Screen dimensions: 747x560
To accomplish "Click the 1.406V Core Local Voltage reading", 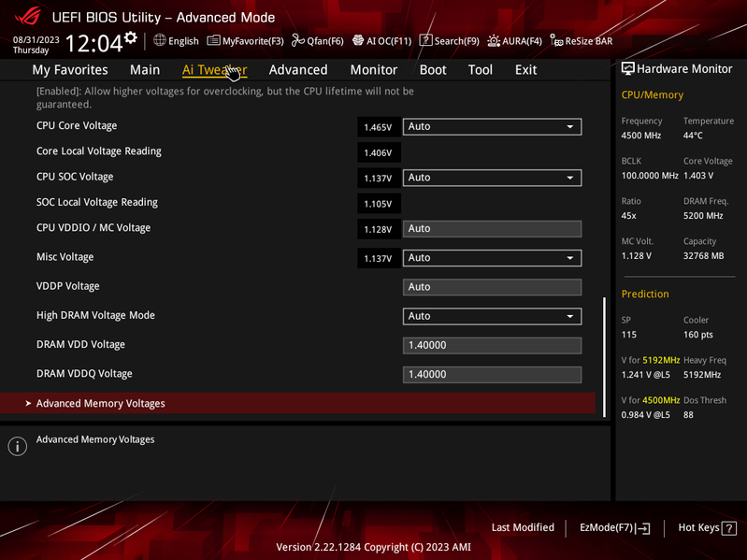I will click(x=379, y=153).
